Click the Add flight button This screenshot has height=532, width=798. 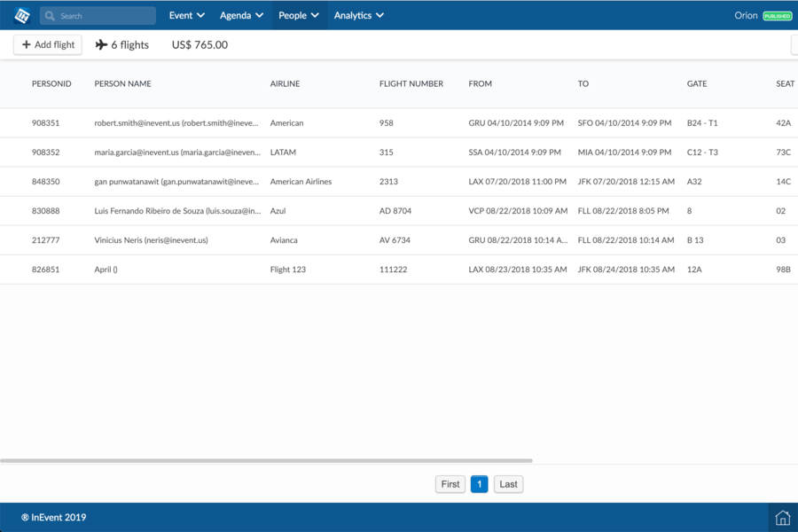(48, 45)
